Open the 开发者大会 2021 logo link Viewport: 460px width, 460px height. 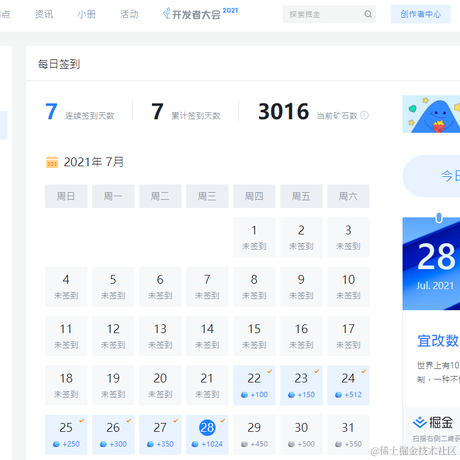click(x=200, y=14)
